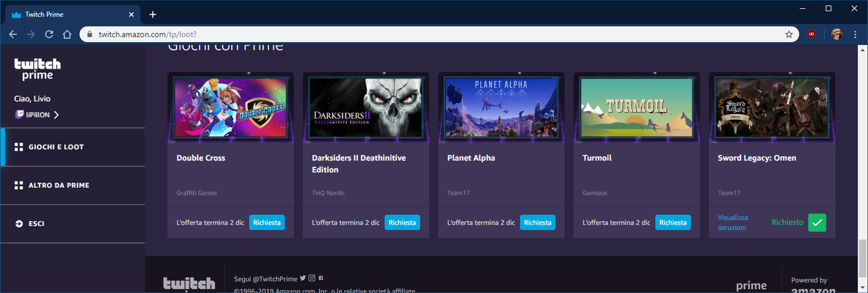Viewport: 868px width, 293px height.
Task: Claim Planet Alpha with Richiesta button
Action: tap(538, 222)
